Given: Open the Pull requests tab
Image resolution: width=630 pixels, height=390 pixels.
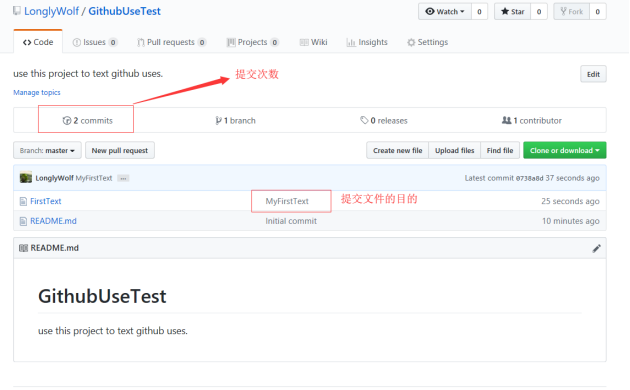Looking at the screenshot, I should click(172, 42).
